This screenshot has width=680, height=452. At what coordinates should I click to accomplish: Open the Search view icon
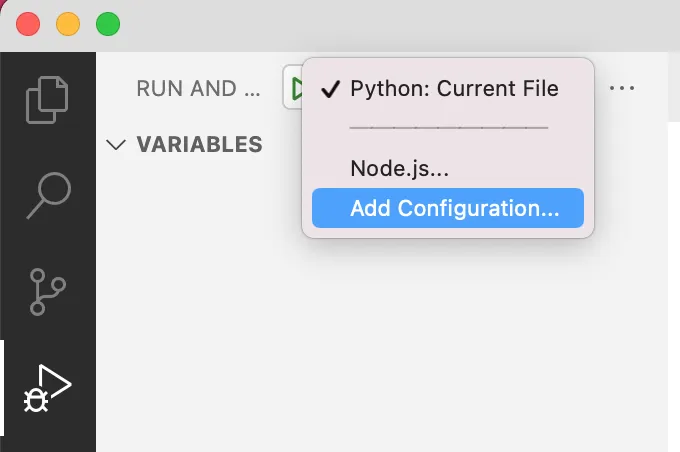click(x=48, y=194)
